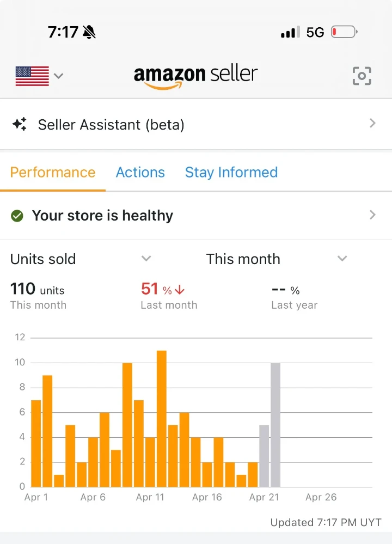
Task: Expand store health details chevron
Action: (x=372, y=215)
